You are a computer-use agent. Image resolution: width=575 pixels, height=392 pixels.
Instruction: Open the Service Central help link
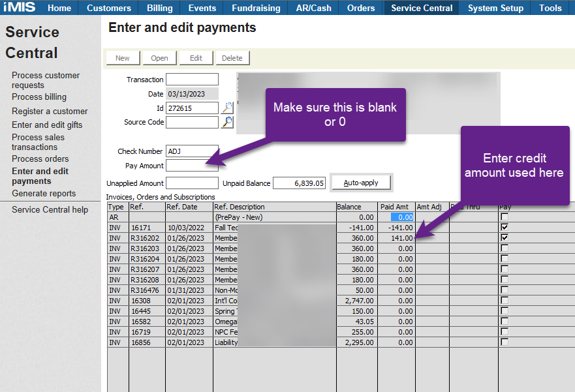point(50,210)
